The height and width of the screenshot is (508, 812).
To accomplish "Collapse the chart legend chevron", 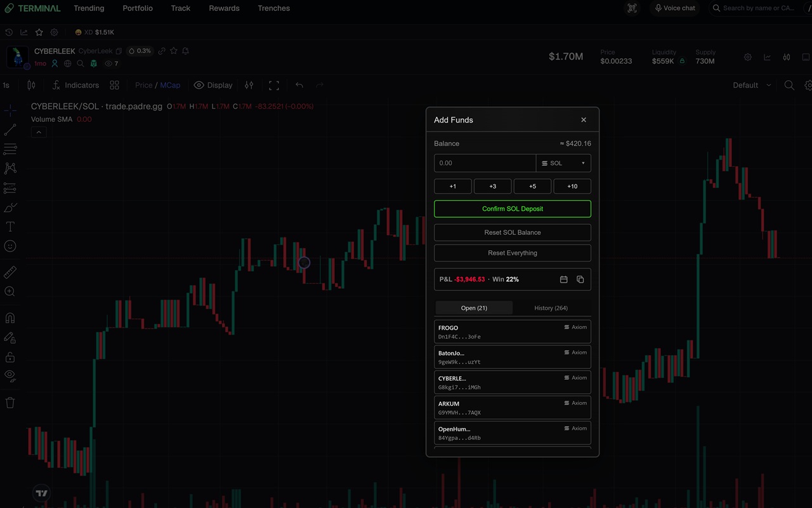I will tap(39, 132).
